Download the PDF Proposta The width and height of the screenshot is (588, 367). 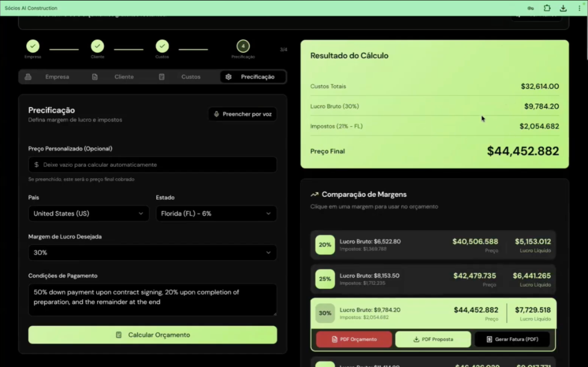pyautogui.click(x=433, y=339)
